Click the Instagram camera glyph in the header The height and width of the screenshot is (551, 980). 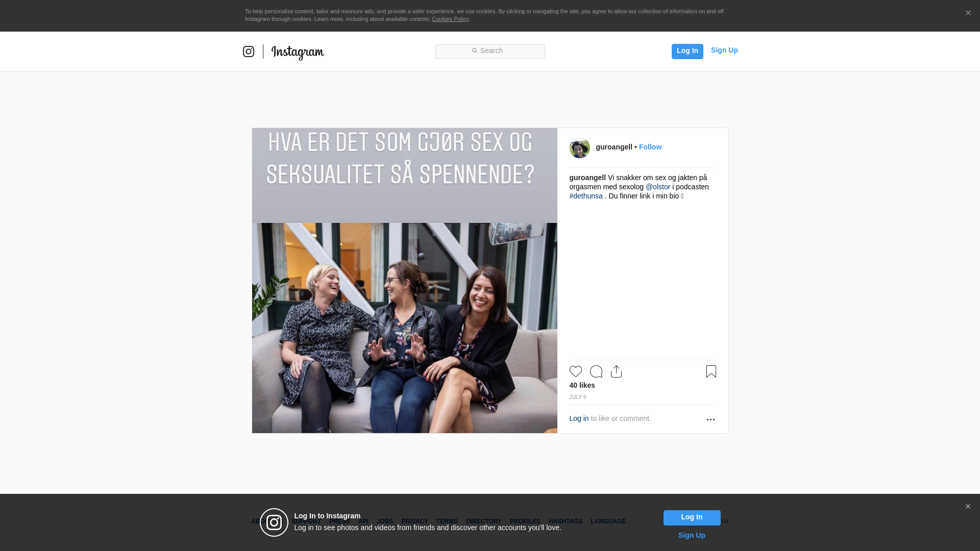point(249,52)
